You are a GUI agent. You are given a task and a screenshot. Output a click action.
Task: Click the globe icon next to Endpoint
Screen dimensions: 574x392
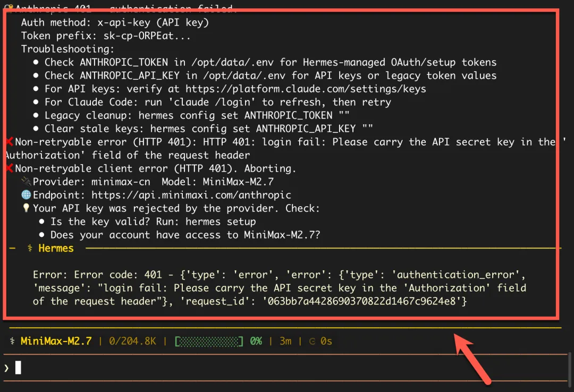26,195
